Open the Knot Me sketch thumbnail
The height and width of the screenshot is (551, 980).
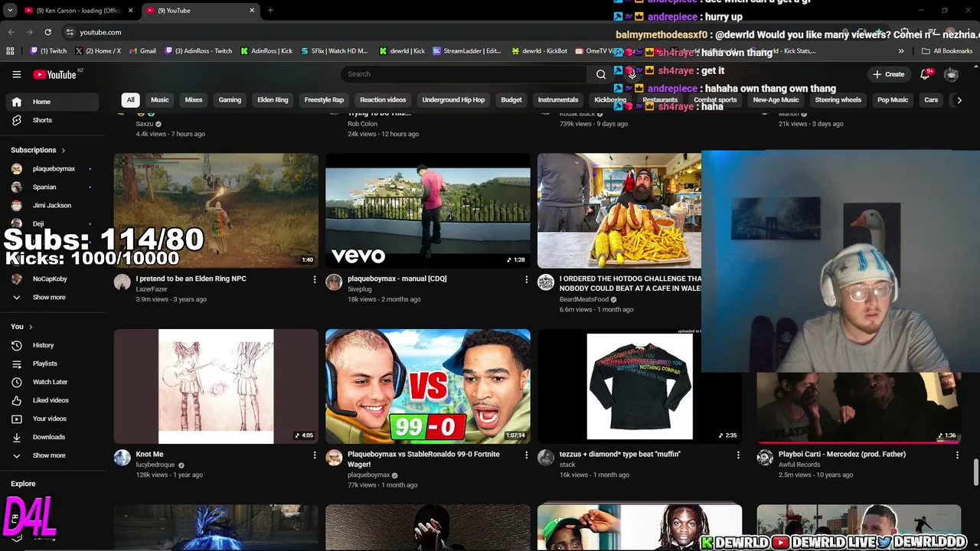point(216,386)
